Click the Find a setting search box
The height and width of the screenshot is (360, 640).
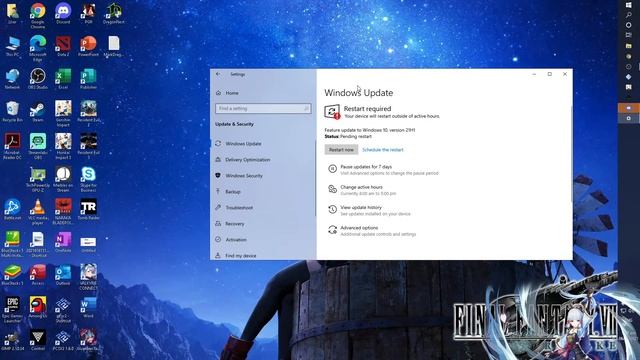coord(263,108)
